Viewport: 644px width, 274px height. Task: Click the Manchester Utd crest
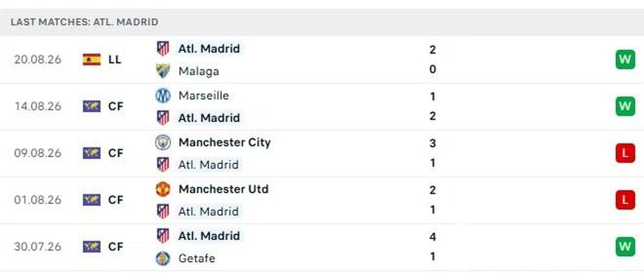coord(163,189)
